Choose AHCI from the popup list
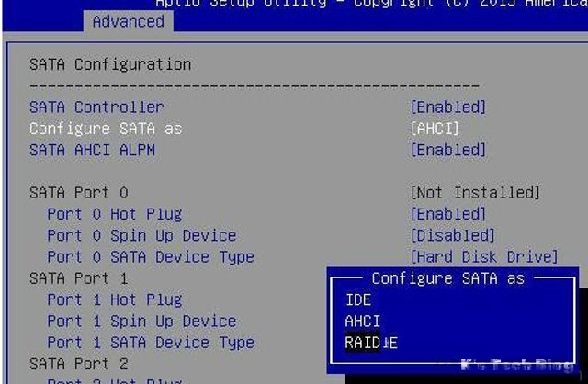The image size is (588, 384). point(362,322)
